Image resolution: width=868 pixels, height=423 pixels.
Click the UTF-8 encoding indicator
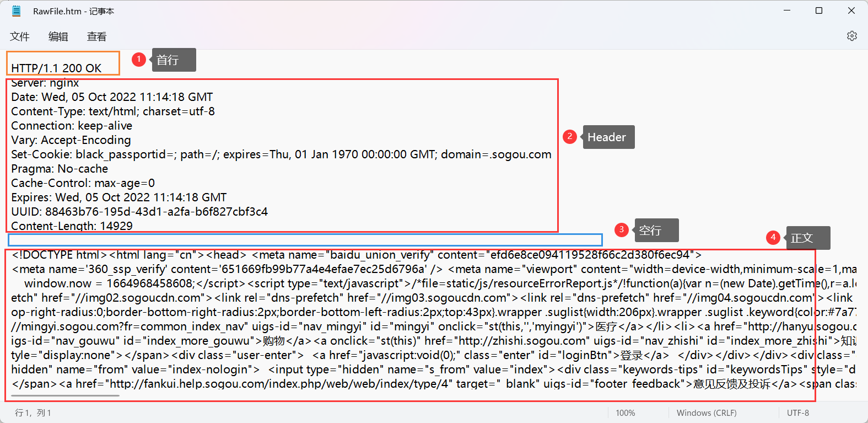tap(798, 413)
